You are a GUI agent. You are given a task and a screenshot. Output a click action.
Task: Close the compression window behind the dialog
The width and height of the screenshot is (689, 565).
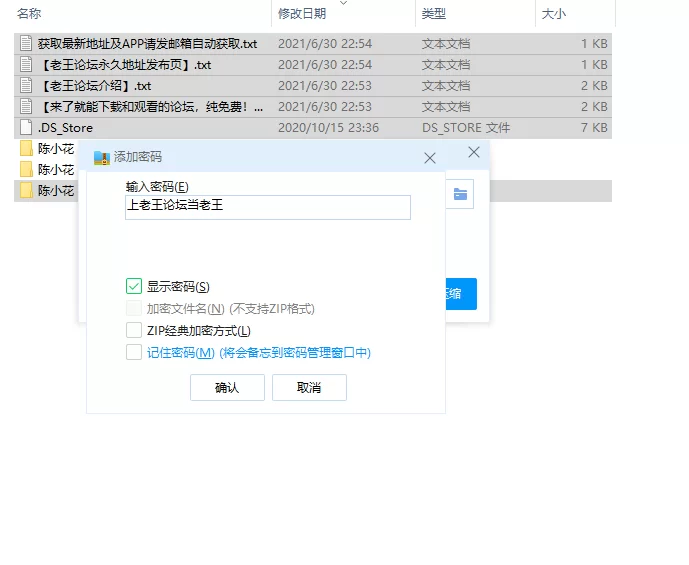click(474, 152)
